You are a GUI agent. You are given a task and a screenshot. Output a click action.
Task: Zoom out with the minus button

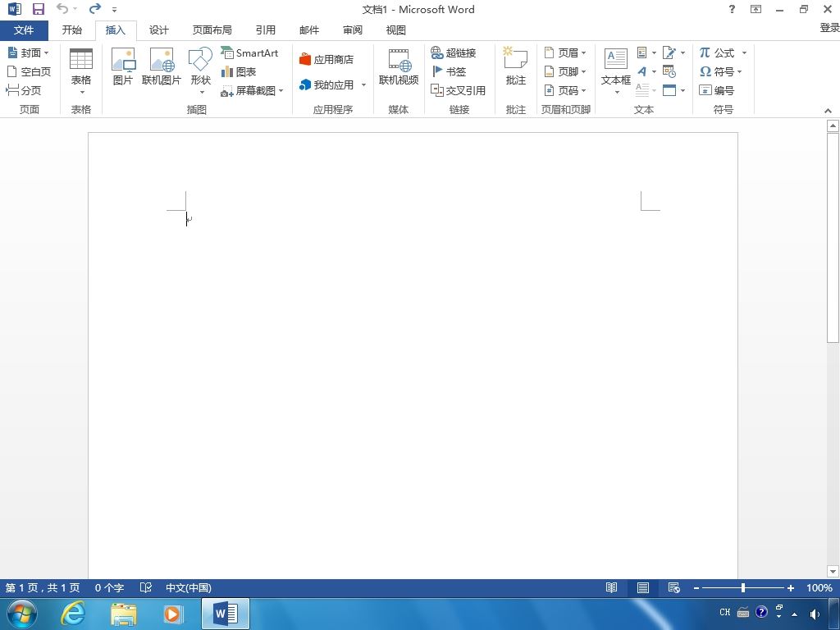696,588
